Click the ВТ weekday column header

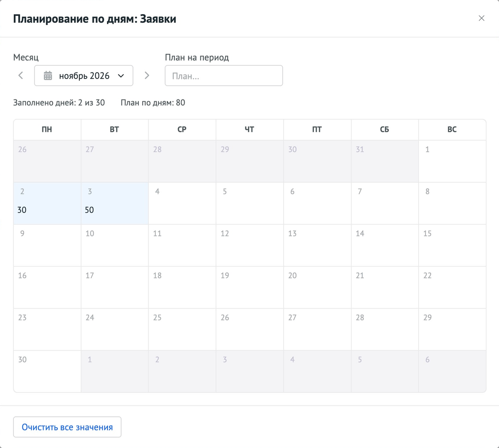coord(114,129)
